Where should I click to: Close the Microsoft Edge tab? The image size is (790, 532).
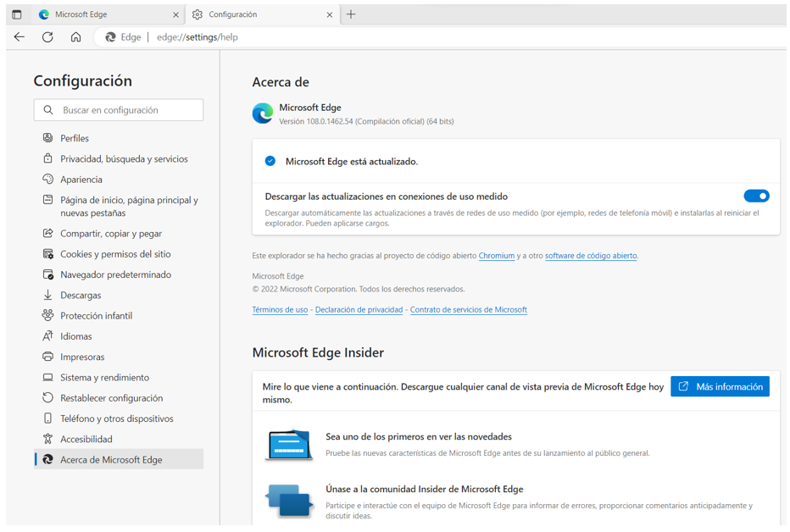click(175, 15)
